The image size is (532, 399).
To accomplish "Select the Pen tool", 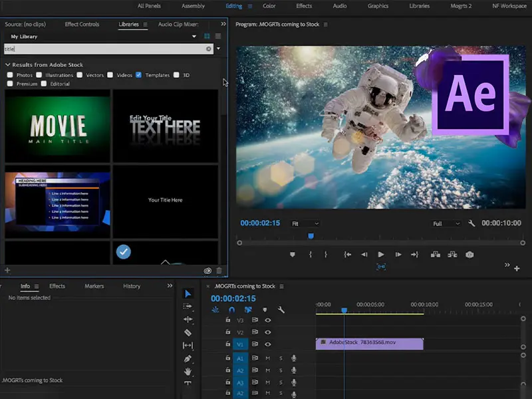I will point(188,358).
